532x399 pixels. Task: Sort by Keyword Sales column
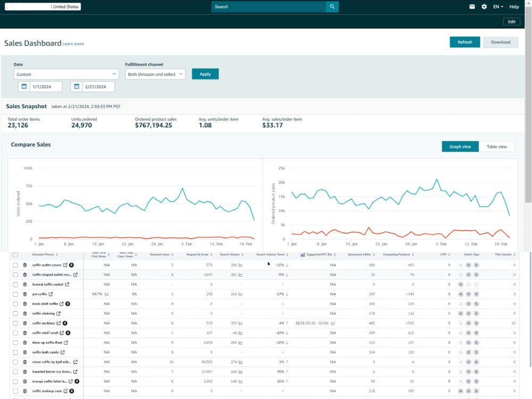(x=162, y=254)
